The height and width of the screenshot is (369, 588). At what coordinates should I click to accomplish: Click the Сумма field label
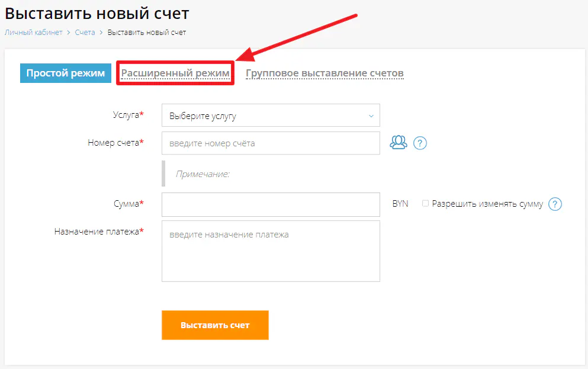point(127,204)
